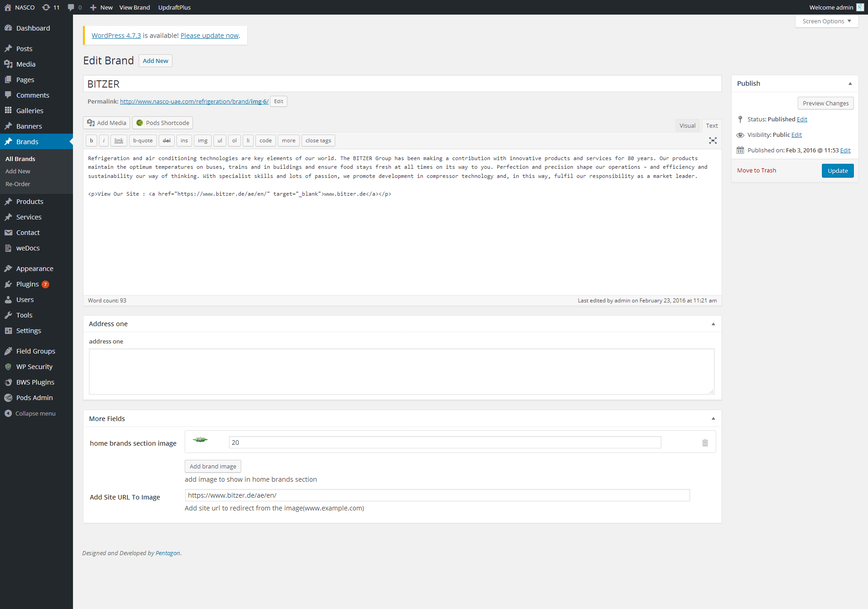Click the Please update now link
This screenshot has width=868, height=609.
209,36
